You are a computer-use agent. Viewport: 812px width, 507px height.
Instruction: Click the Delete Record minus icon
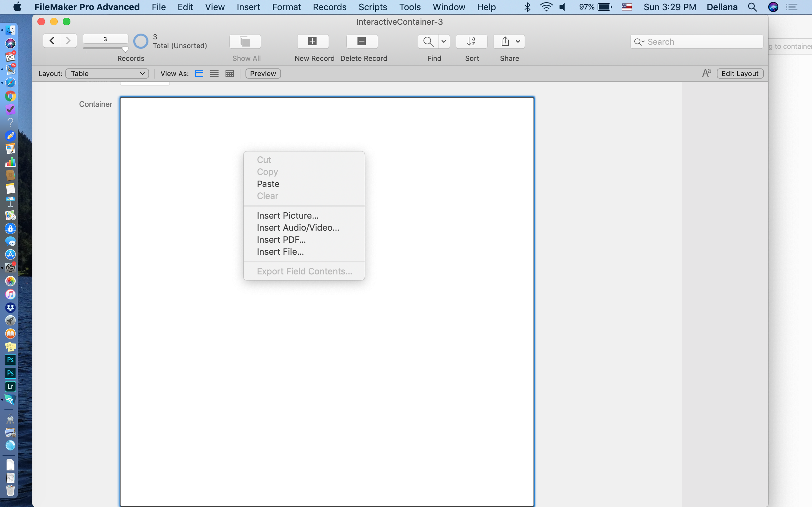[361, 41]
